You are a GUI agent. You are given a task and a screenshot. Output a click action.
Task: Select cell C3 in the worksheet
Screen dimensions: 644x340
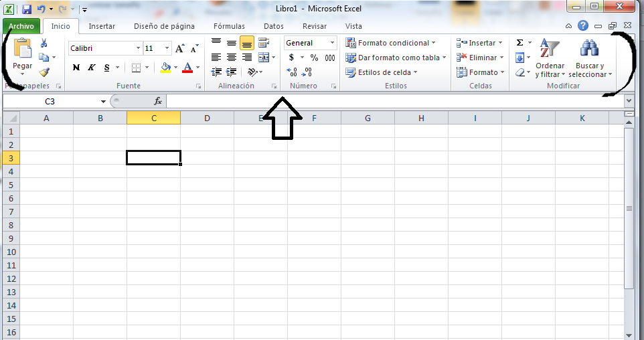click(153, 158)
